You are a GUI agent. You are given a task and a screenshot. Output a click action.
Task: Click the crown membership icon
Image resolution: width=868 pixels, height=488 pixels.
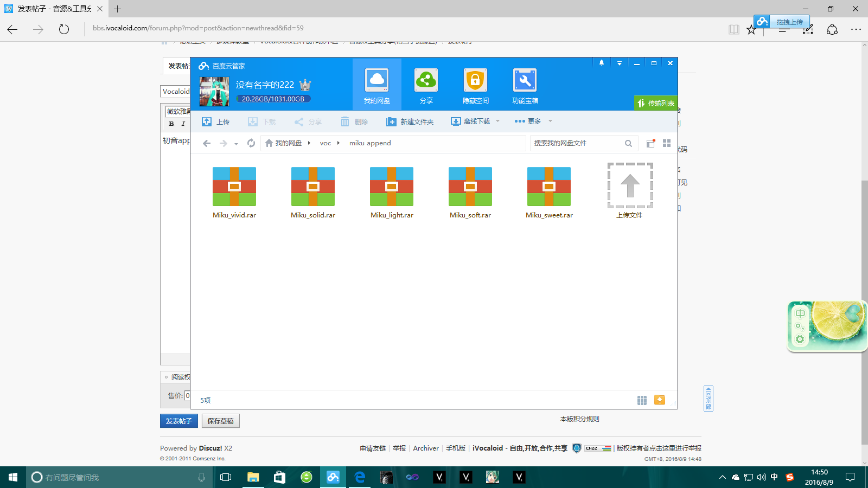click(305, 85)
